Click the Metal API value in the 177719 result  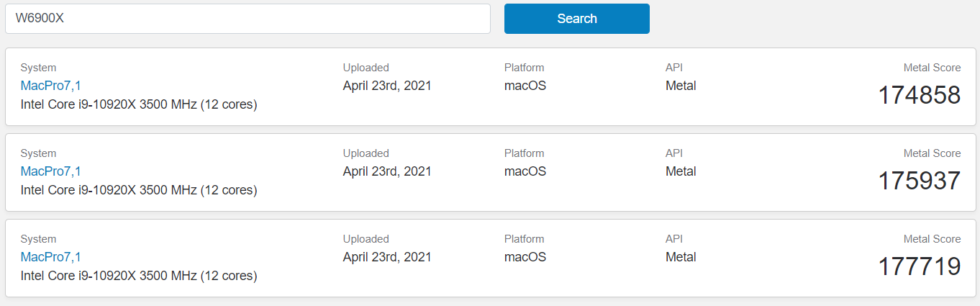click(x=681, y=257)
